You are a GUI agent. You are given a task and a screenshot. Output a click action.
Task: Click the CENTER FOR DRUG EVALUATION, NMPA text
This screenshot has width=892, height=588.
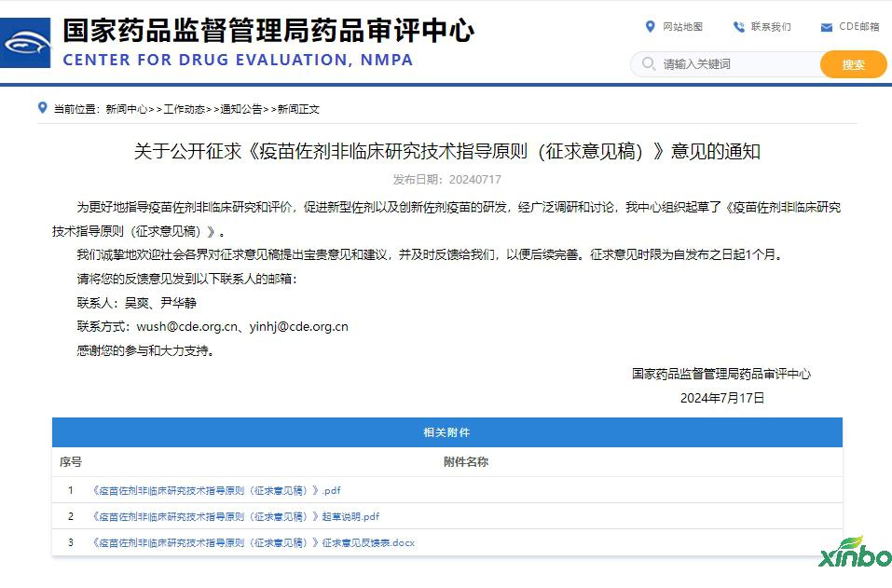point(238,60)
